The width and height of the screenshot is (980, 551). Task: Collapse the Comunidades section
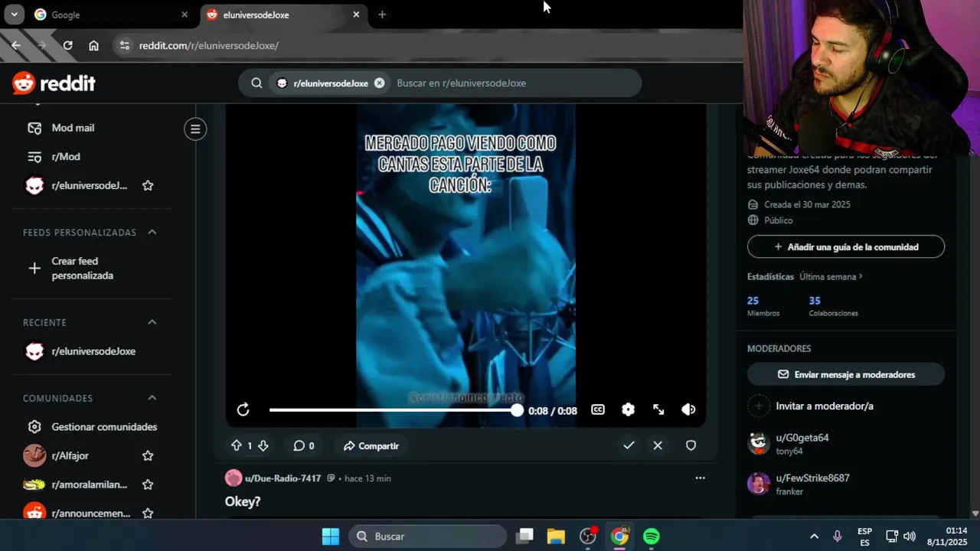152,398
